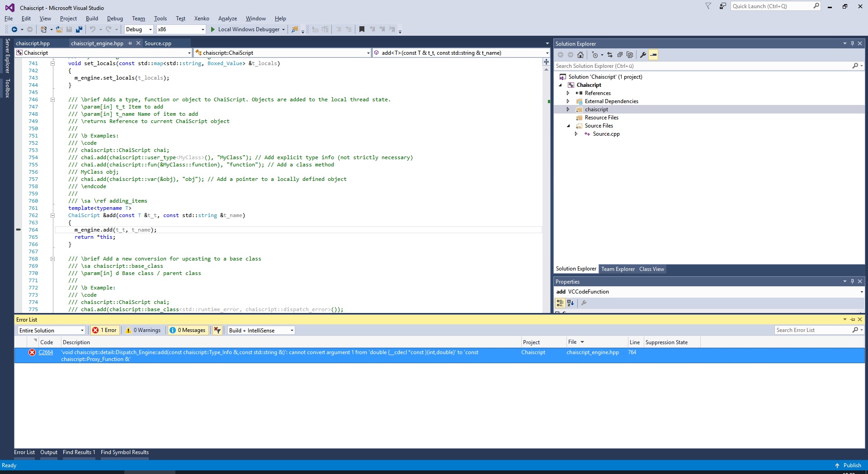Open the Entire Solution scope dropdown

tap(51, 330)
